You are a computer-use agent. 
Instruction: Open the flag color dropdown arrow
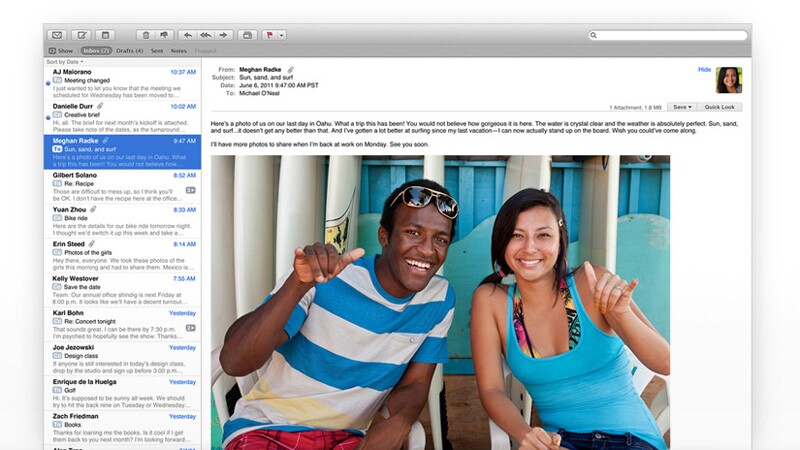coord(281,35)
